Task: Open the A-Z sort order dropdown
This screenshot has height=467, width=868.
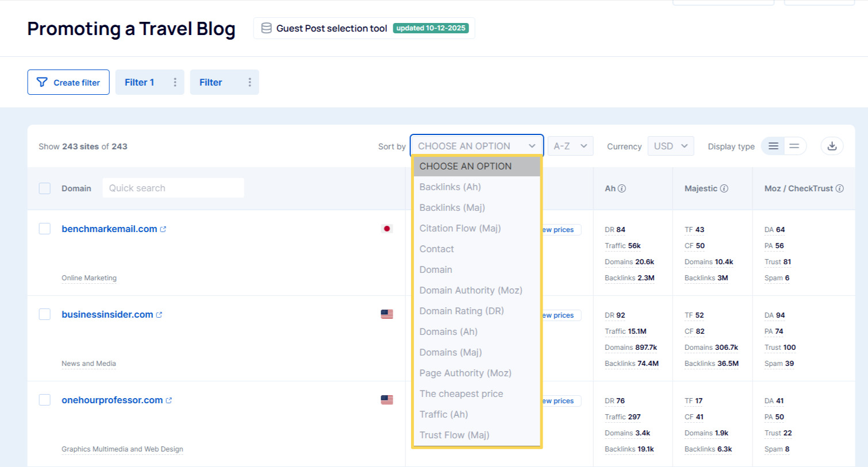Action: pos(570,146)
